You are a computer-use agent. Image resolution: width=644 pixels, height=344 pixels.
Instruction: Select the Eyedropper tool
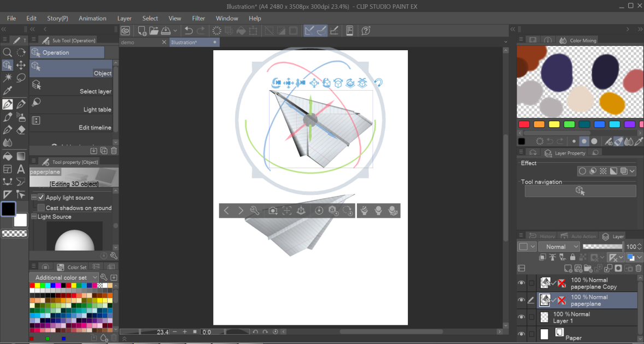7,91
